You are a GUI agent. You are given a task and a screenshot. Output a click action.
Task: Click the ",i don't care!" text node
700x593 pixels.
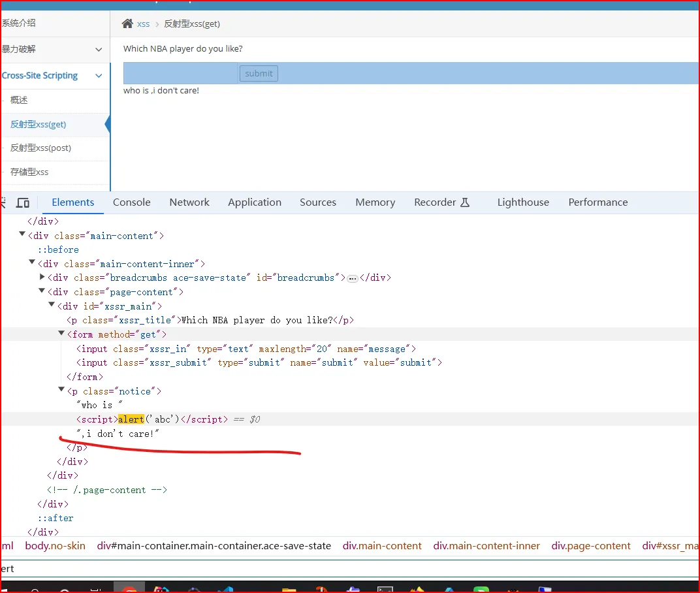[x=118, y=434]
